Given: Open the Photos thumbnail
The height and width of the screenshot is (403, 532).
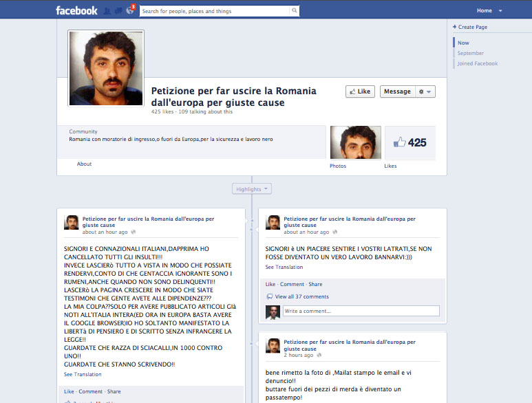Looking at the screenshot, I should point(356,143).
